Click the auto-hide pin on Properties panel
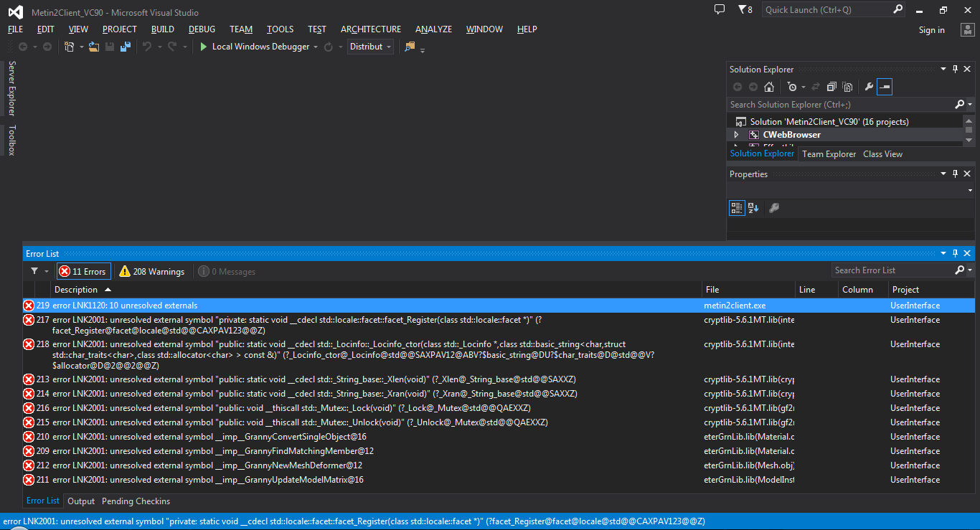Screen dimensions: 980x530 tap(956, 174)
